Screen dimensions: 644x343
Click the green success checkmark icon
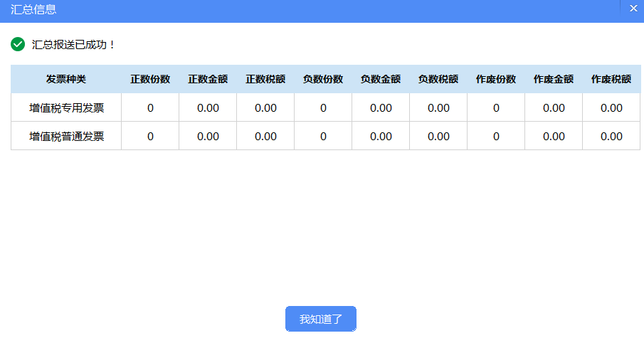coord(18,44)
